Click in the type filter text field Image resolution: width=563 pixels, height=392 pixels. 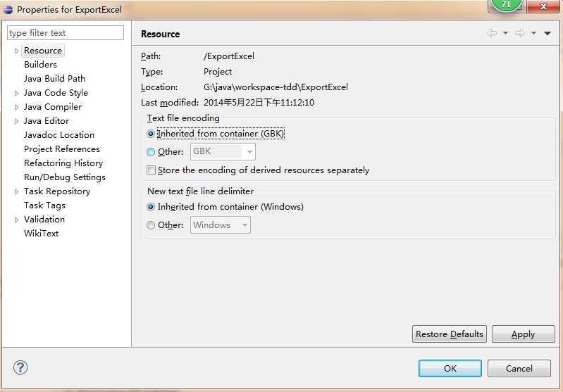click(x=66, y=33)
